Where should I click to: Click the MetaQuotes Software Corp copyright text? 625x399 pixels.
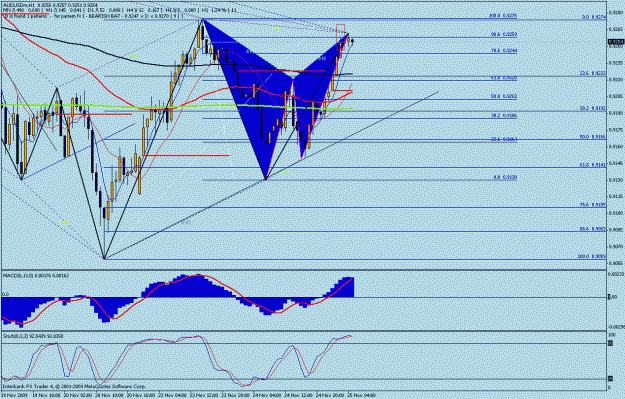pyautogui.click(x=74, y=386)
